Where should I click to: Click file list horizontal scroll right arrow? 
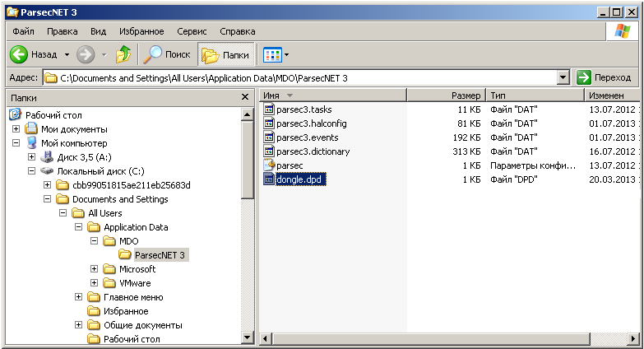pos(634,339)
